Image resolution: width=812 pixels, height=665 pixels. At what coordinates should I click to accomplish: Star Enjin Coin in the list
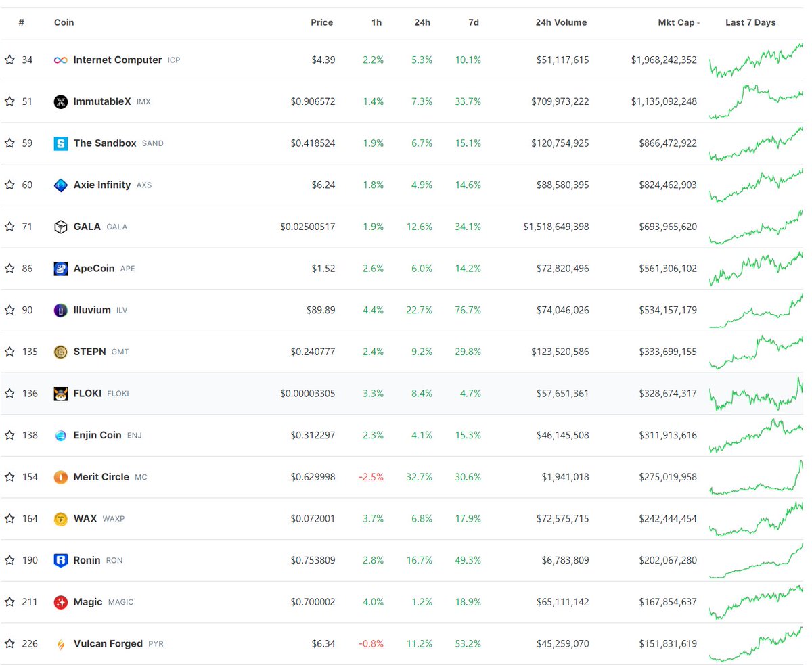(x=9, y=435)
